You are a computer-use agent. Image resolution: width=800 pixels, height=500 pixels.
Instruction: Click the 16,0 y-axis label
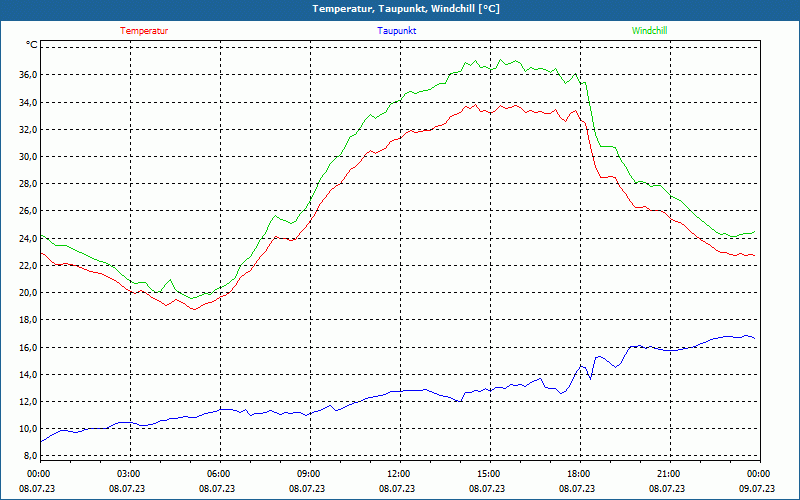[x=28, y=347]
